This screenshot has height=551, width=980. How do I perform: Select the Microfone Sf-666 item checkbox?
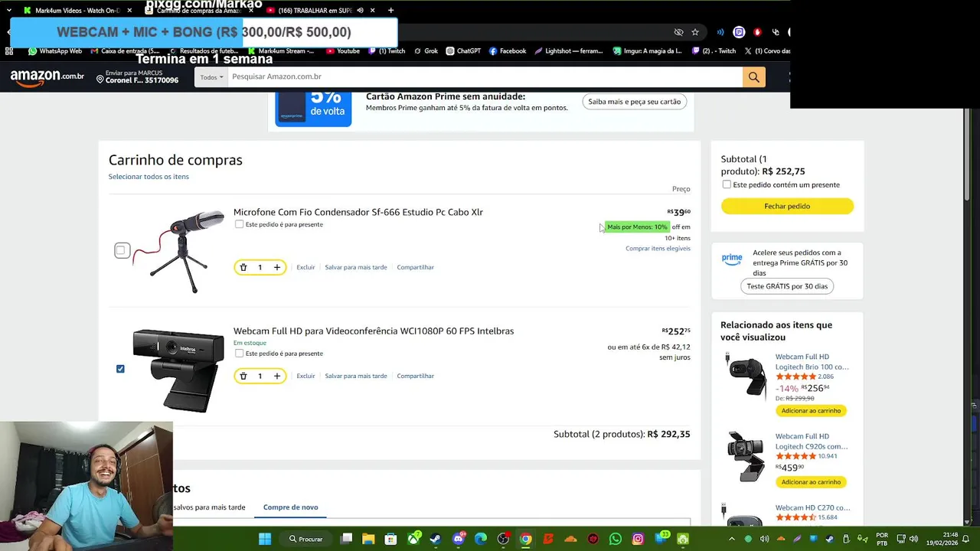point(122,250)
